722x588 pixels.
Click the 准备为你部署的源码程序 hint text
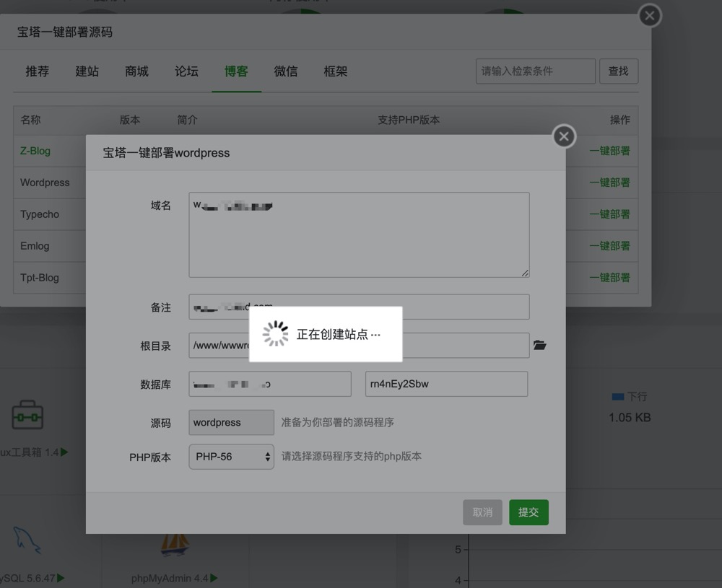(337, 422)
